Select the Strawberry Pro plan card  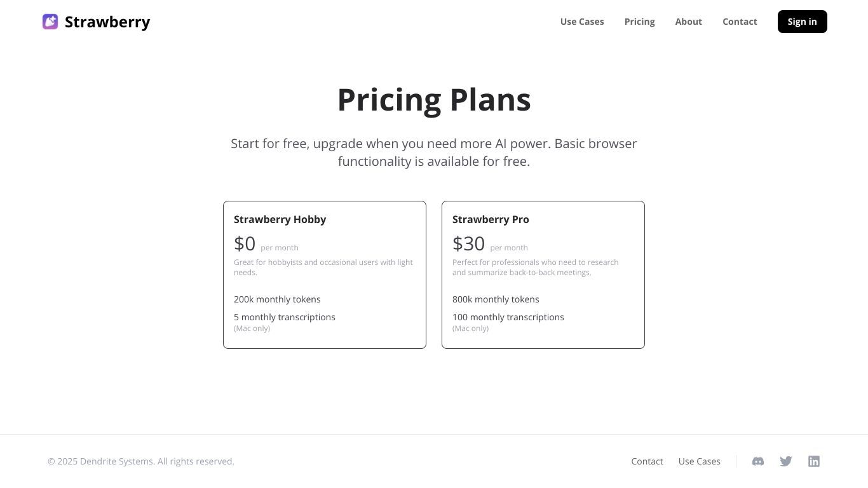543,274
